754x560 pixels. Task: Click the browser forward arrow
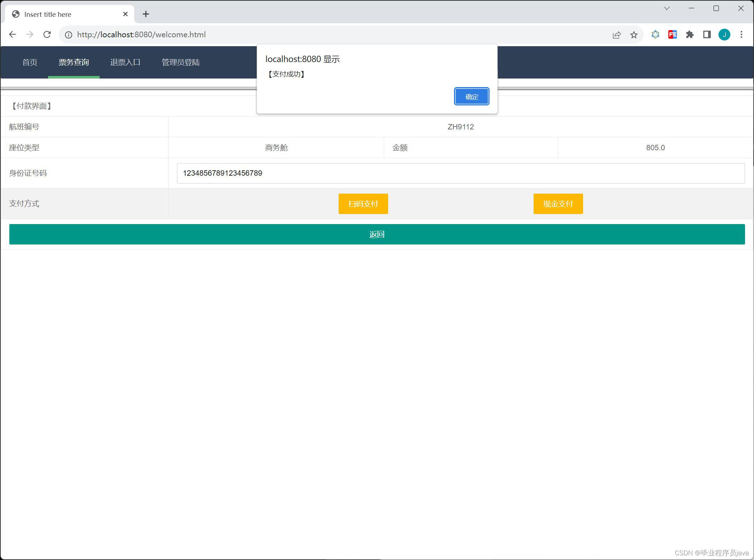pyautogui.click(x=30, y=34)
